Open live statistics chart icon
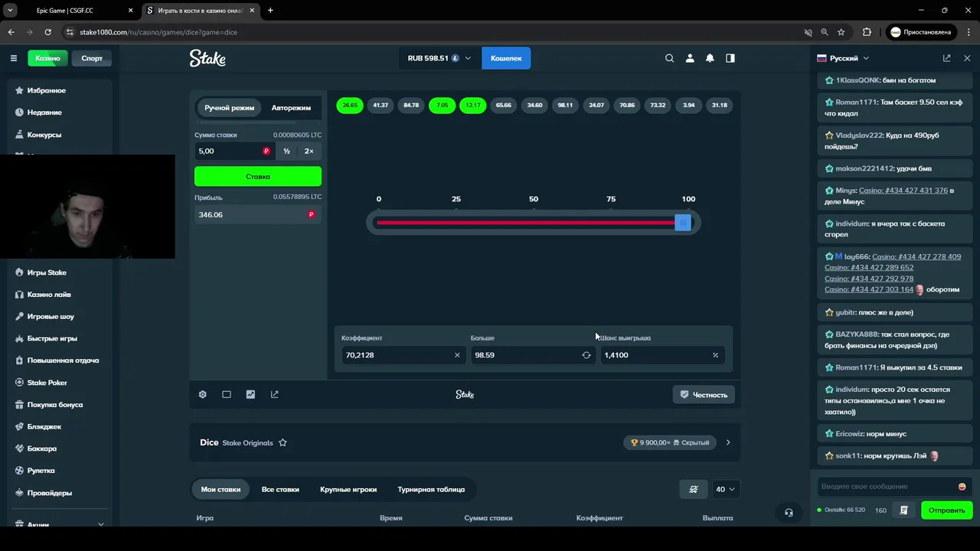 [250, 394]
